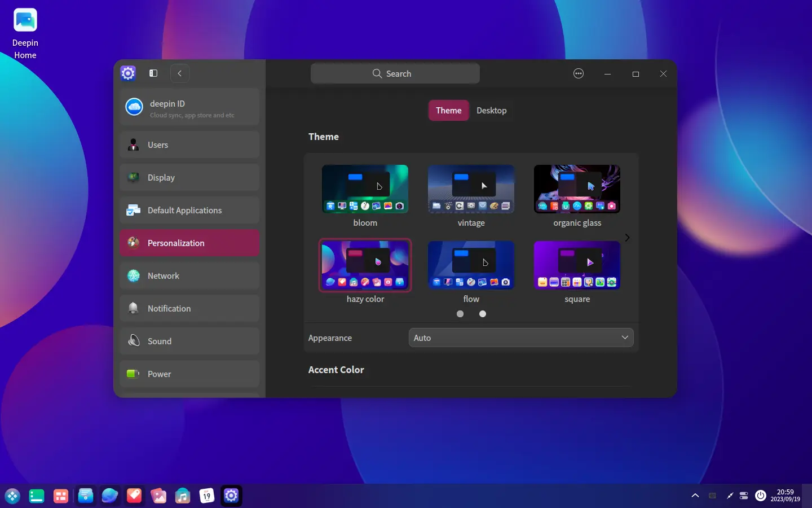
Task: Toggle the sidebar panel icon
Action: [x=153, y=73]
